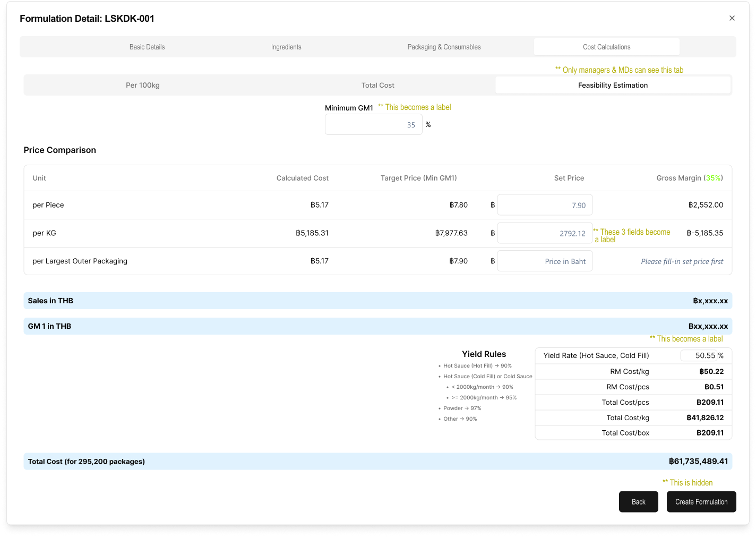Open the Total Cost sub-tab
The height and width of the screenshot is (537, 756).
coord(377,85)
